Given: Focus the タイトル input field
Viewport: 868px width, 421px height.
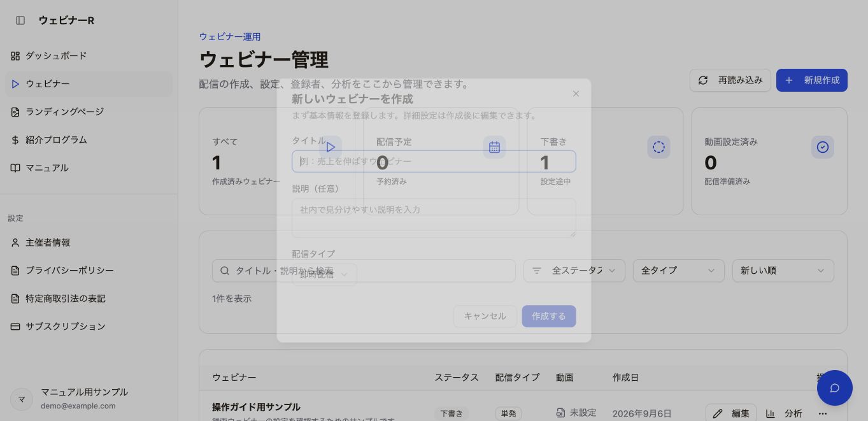Looking at the screenshot, I should [434, 161].
